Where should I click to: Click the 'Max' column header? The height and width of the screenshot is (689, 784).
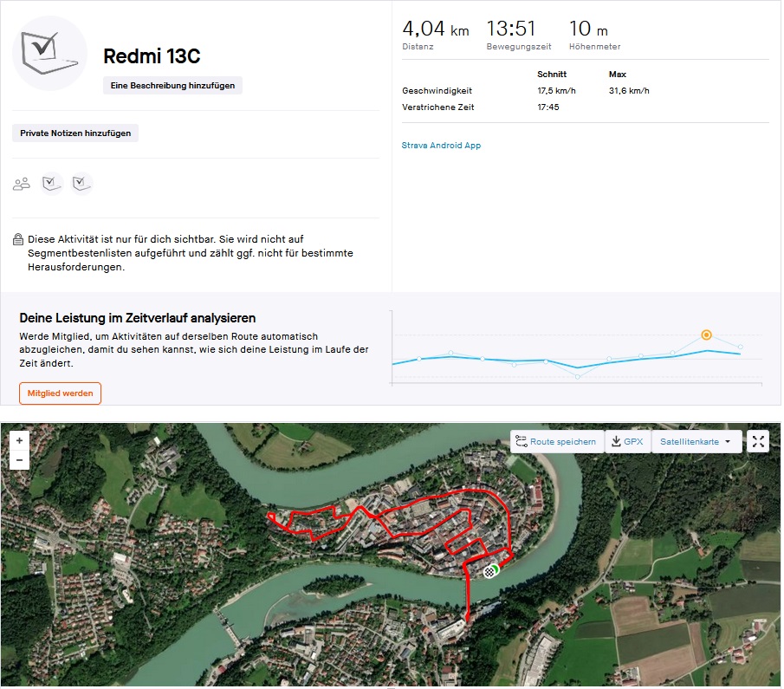[618, 75]
